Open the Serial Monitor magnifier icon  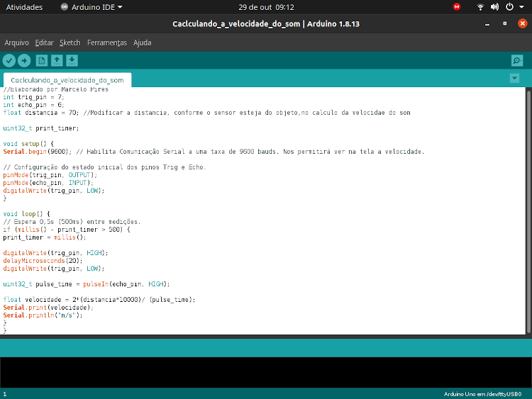coord(517,61)
